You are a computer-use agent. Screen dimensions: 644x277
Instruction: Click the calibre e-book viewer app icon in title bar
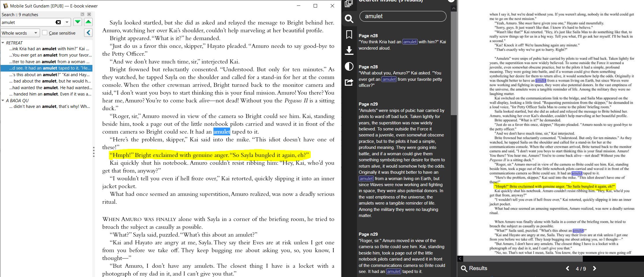(5, 6)
